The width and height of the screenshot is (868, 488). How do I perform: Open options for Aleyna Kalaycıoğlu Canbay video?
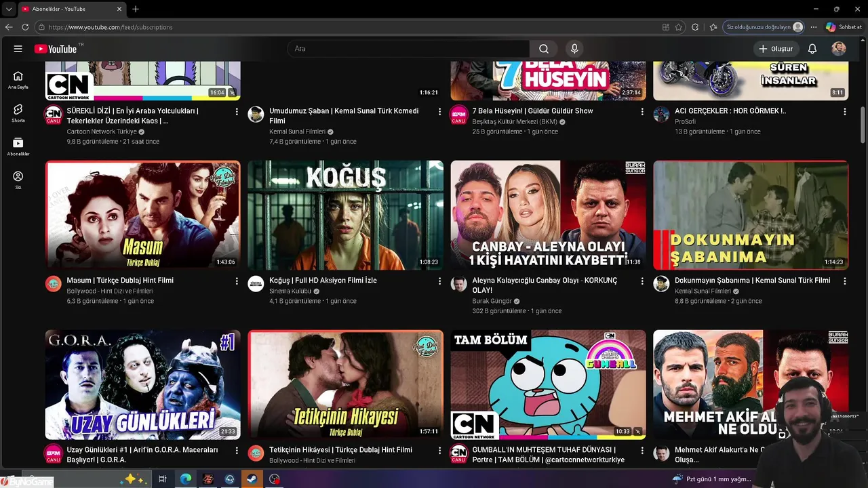pos(642,281)
